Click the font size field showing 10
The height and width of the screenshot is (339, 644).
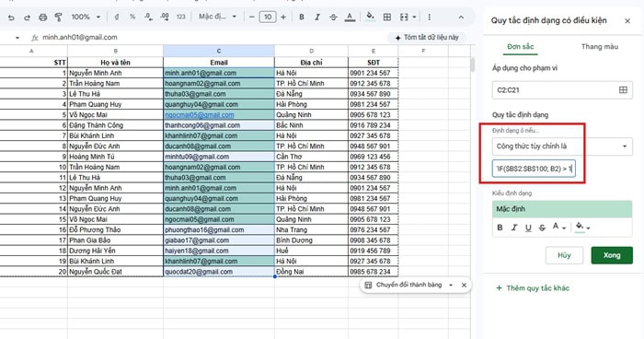(x=268, y=17)
